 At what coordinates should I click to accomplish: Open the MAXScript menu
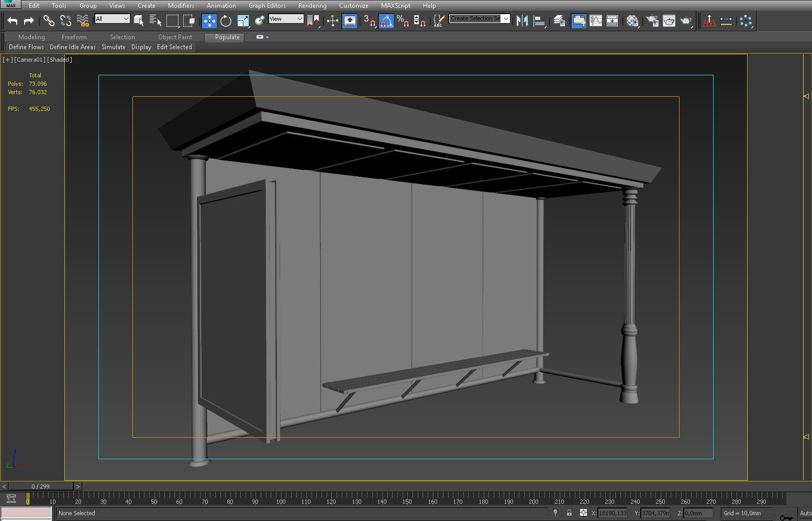coord(395,6)
